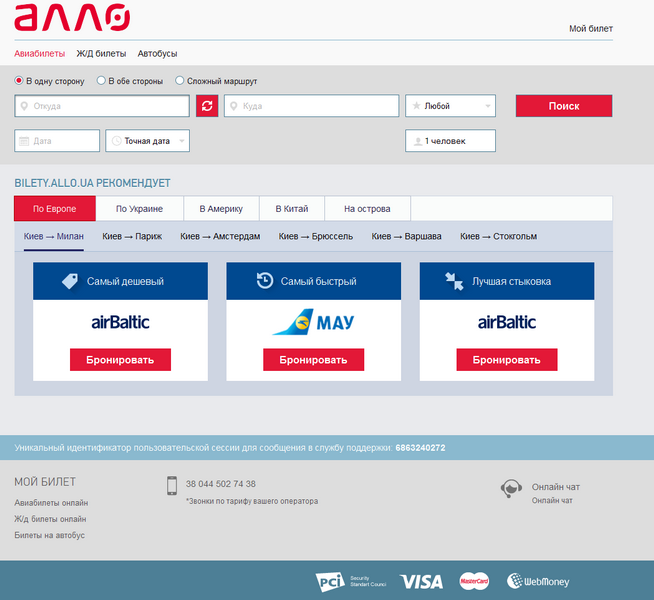Screen dimensions: 654x600
Task: Click the VISA logo
Action: (x=421, y=582)
